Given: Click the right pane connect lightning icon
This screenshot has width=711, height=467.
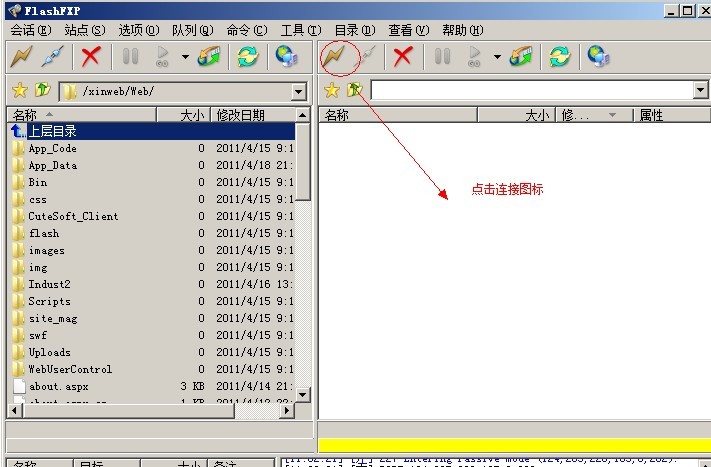Looking at the screenshot, I should point(335,57).
